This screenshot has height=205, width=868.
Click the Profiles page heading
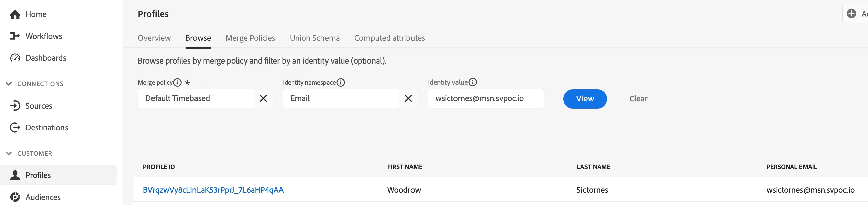(153, 14)
